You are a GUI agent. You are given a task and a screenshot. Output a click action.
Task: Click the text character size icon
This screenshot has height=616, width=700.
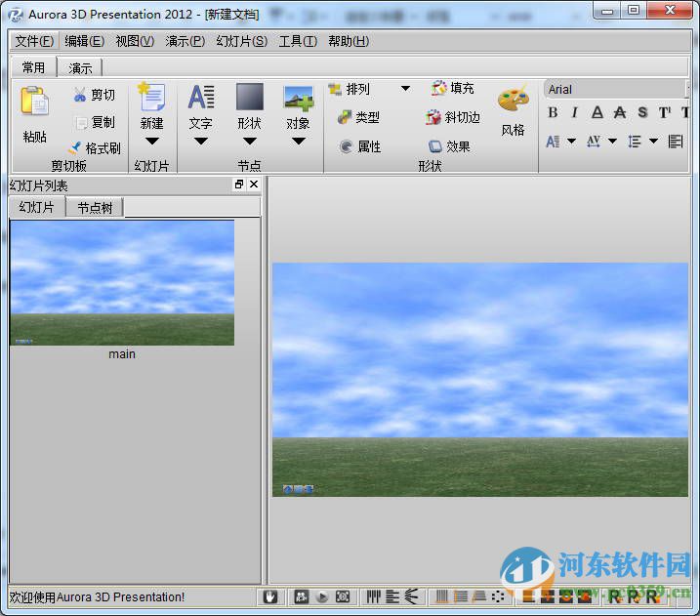pyautogui.click(x=553, y=142)
